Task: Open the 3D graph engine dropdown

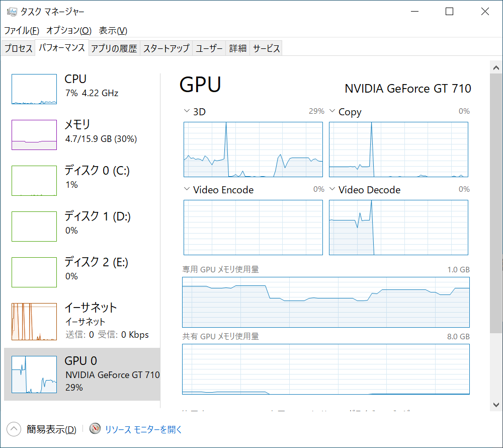Action: (x=187, y=111)
